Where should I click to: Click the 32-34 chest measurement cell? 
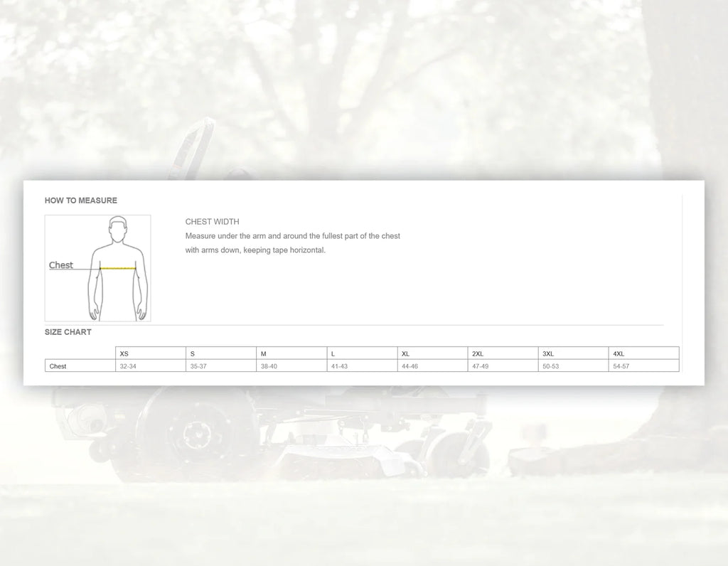coord(150,366)
